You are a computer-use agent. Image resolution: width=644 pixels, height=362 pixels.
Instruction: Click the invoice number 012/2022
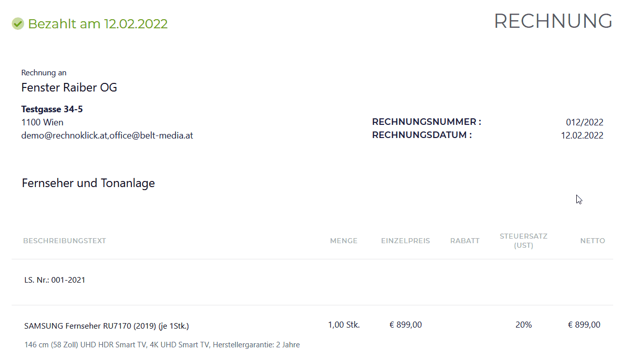coord(584,122)
